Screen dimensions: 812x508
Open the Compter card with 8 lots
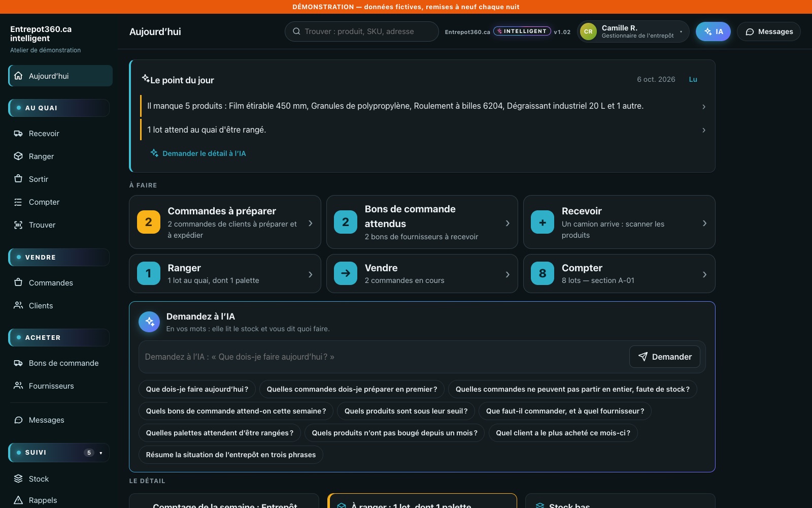619,274
